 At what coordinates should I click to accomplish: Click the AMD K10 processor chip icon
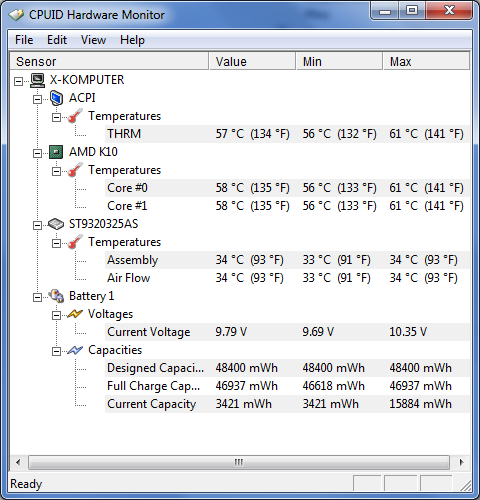[x=56, y=152]
